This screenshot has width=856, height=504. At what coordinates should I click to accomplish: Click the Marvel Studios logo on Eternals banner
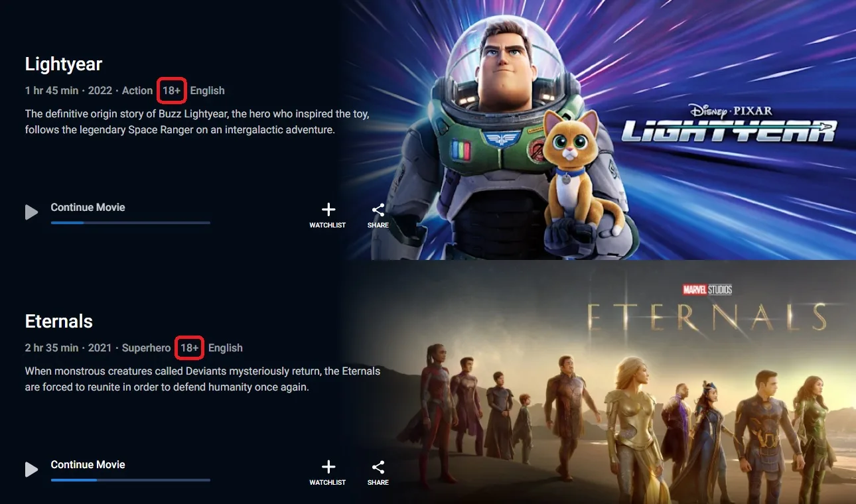(707, 290)
